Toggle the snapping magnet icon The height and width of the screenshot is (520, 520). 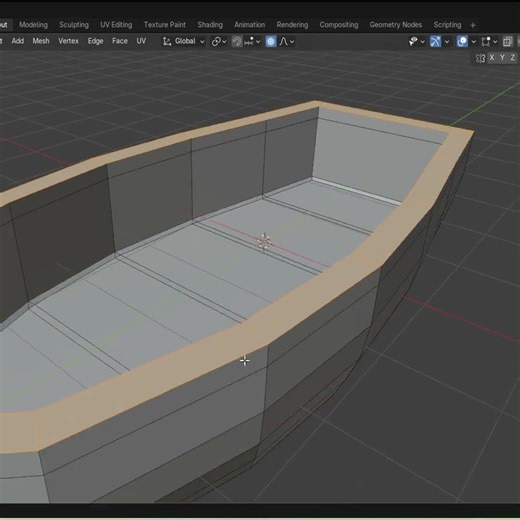pyautogui.click(x=237, y=42)
